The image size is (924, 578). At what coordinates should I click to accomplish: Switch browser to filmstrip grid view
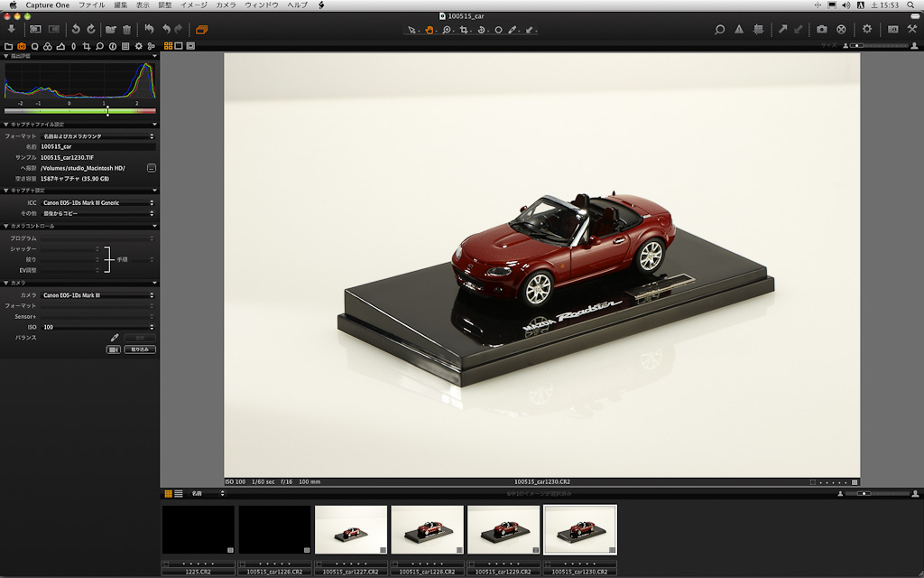pos(167,493)
